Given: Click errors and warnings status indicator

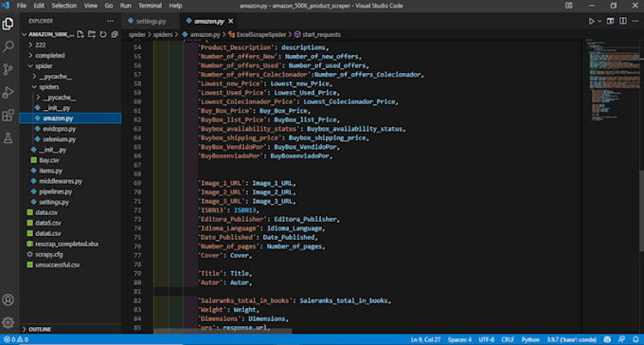Looking at the screenshot, I should 16,339.
